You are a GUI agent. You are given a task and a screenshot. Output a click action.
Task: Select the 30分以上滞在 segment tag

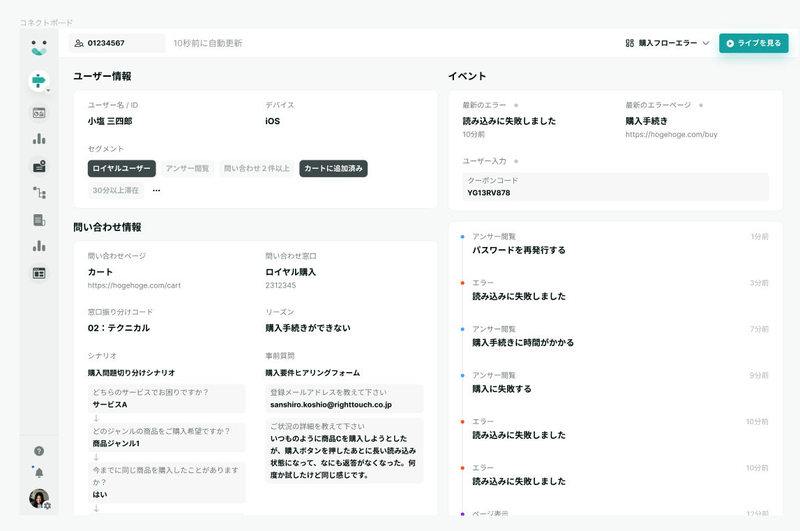[x=116, y=190]
